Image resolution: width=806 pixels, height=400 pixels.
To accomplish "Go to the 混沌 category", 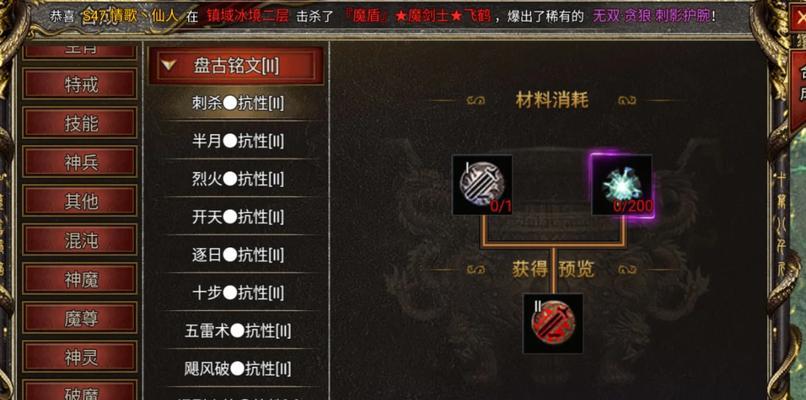I will [x=80, y=241].
